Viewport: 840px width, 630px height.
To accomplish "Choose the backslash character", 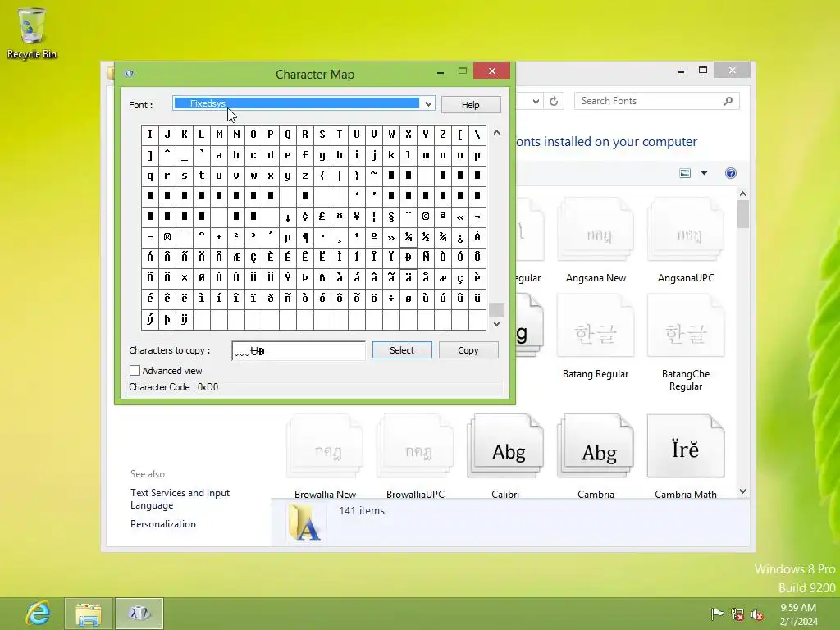I will (477, 135).
